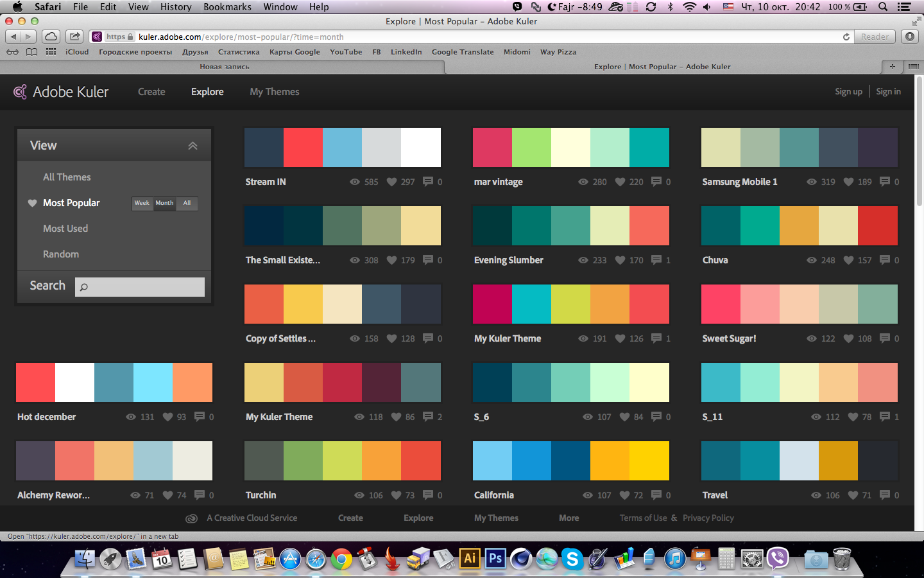Click the search magnifier icon in sidebar
The width and height of the screenshot is (924, 578).
click(x=84, y=287)
